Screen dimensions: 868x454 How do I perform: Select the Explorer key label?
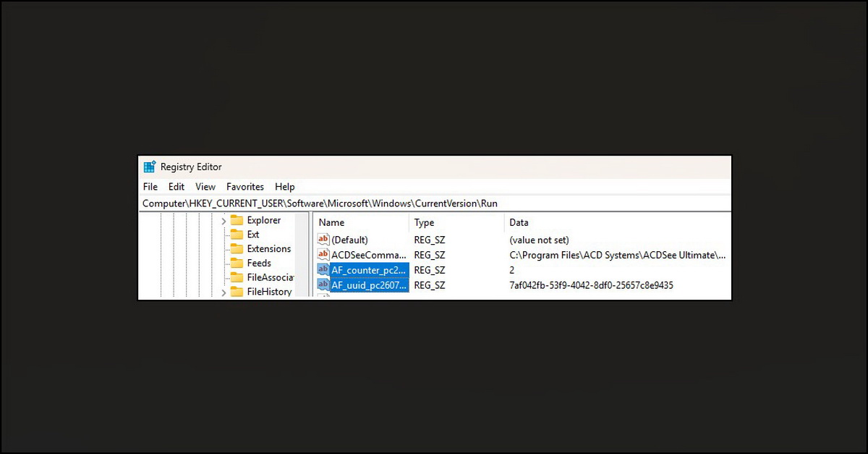[x=264, y=220]
